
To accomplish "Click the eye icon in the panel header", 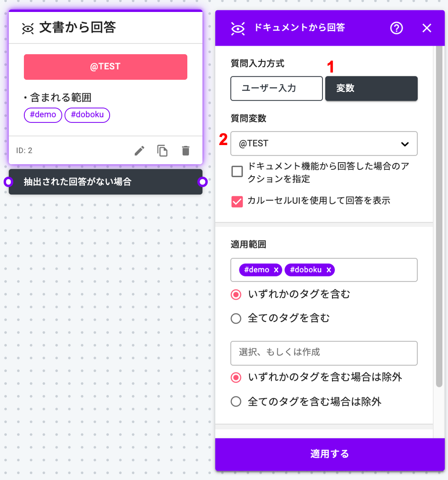I will pyautogui.click(x=238, y=29).
